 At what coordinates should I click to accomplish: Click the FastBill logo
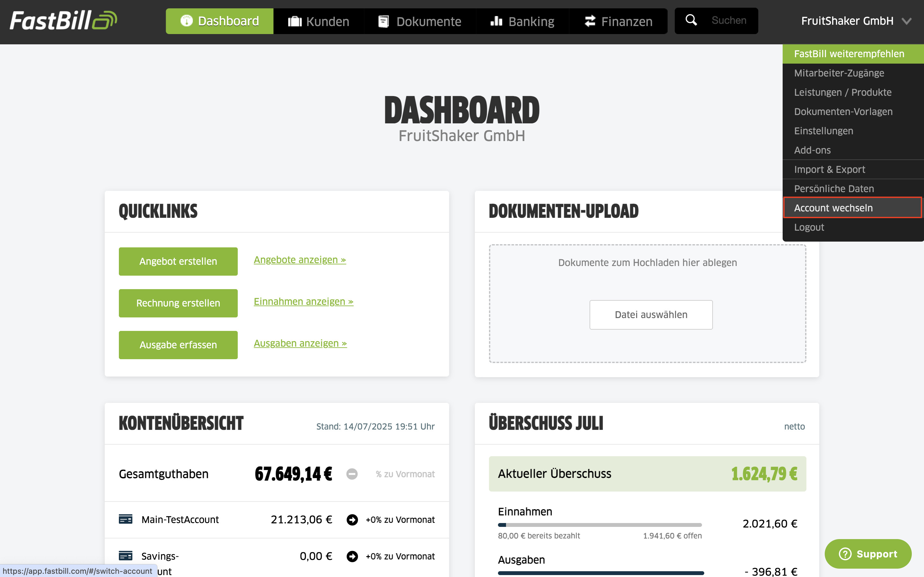click(x=63, y=21)
